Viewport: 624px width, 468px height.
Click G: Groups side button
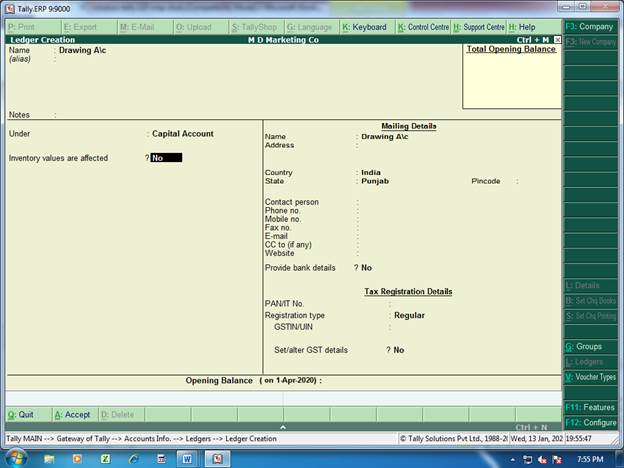pos(591,347)
